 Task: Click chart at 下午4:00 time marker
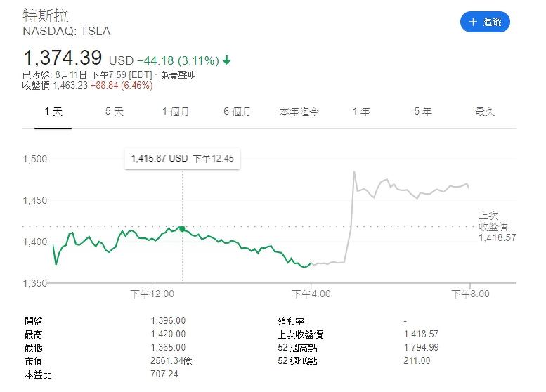[x=310, y=293]
